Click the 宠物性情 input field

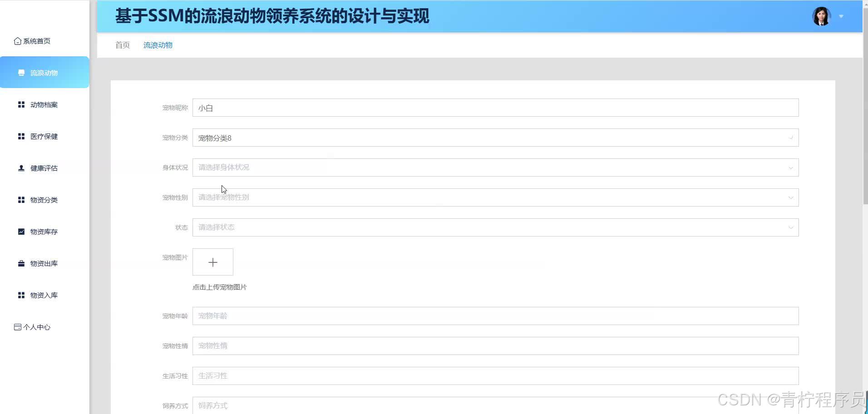click(x=495, y=346)
